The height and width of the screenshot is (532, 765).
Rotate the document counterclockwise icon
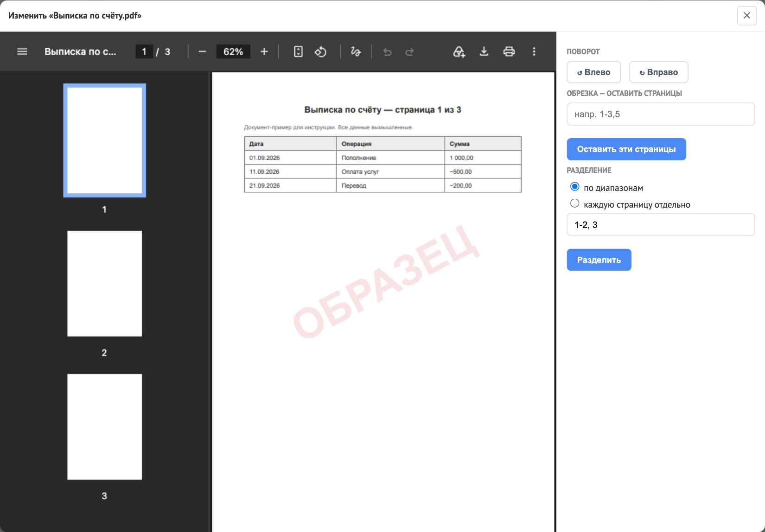(320, 51)
